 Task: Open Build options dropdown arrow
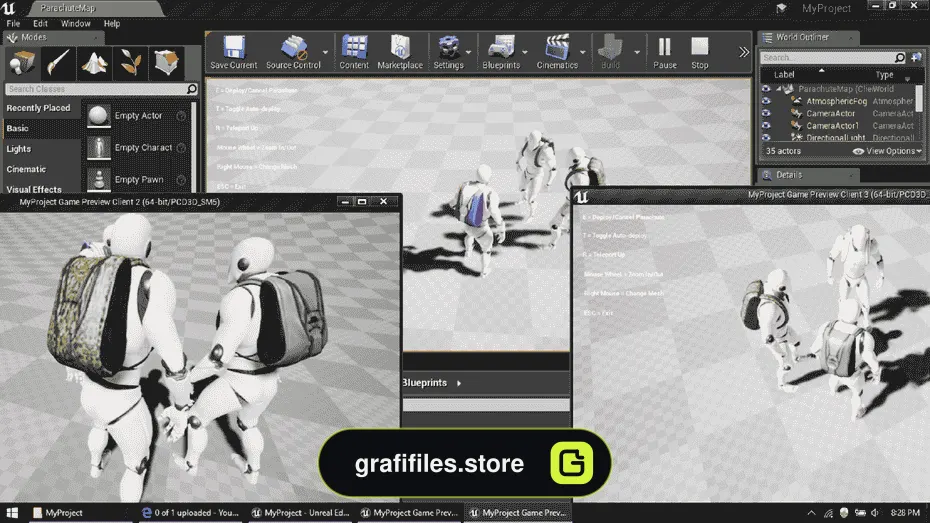(637, 53)
